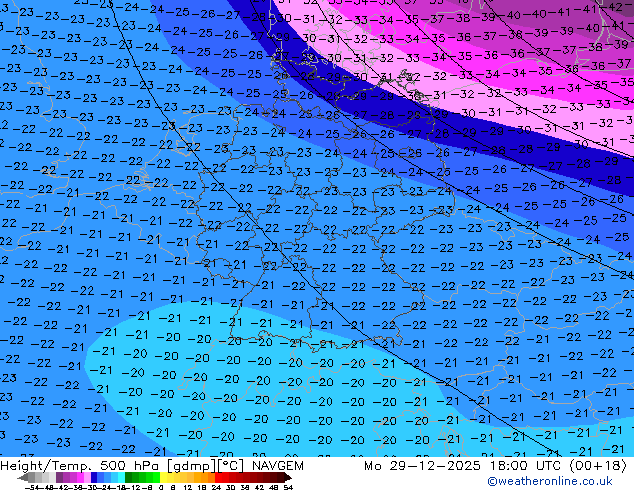Pick the lightest cyan swatch above -18
The width and height of the screenshot is (634, 490).
(121, 478)
